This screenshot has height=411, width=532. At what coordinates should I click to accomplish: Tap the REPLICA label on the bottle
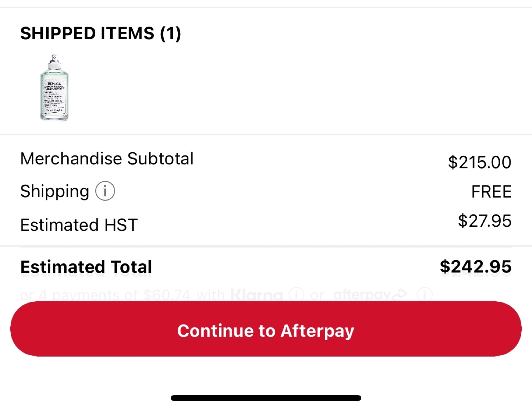click(54, 84)
